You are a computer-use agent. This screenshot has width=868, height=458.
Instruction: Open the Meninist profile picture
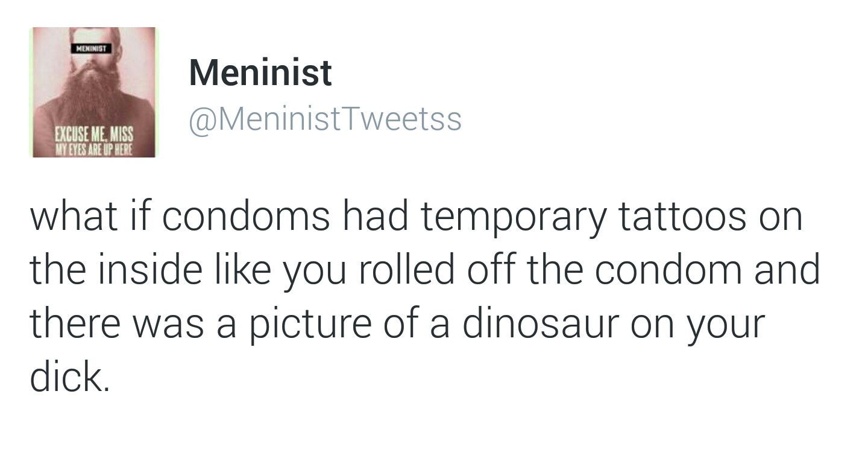(93, 92)
